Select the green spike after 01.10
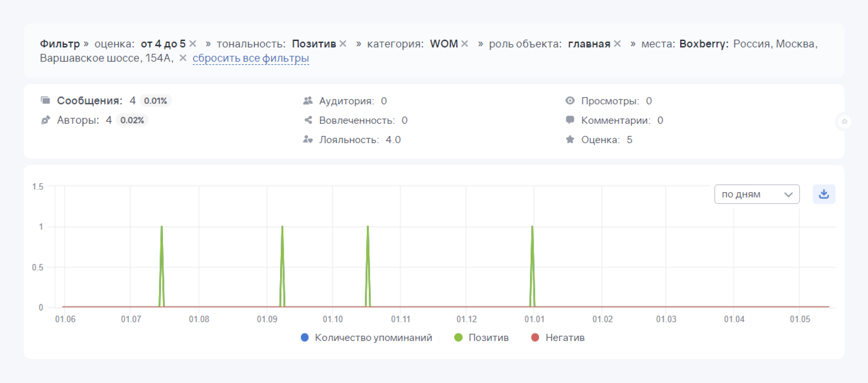 [368, 266]
